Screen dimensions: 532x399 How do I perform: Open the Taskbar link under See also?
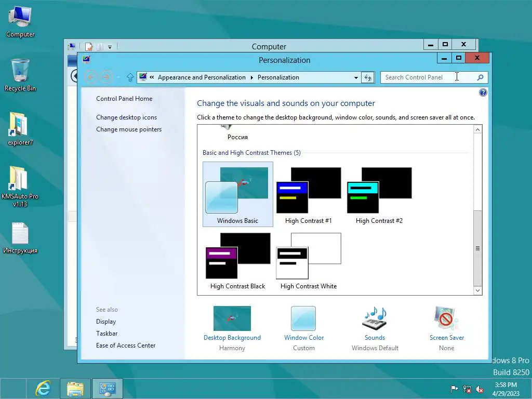point(107,334)
